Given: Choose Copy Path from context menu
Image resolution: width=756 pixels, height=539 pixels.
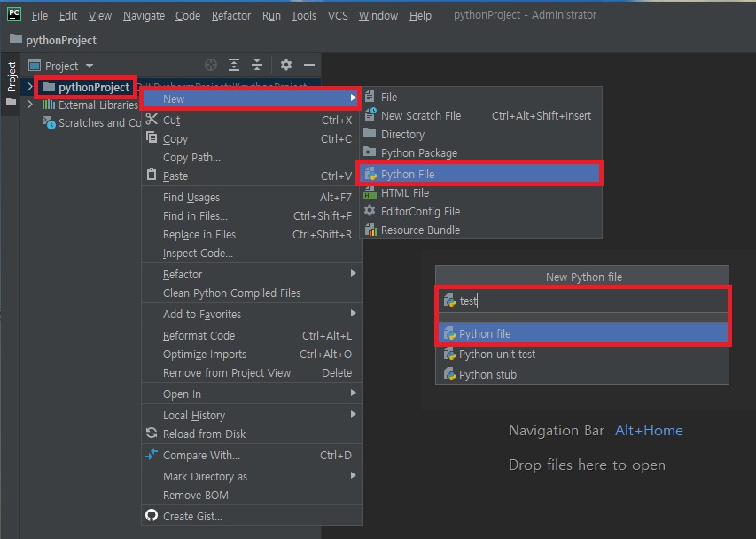Looking at the screenshot, I should click(x=252, y=158).
